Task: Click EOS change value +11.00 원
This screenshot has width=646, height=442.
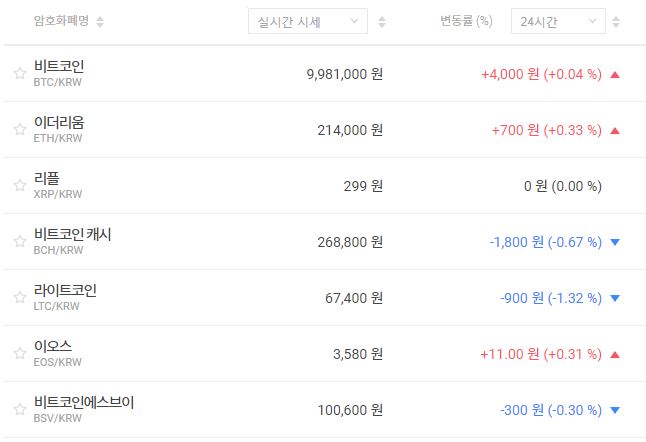Action: [x=509, y=354]
